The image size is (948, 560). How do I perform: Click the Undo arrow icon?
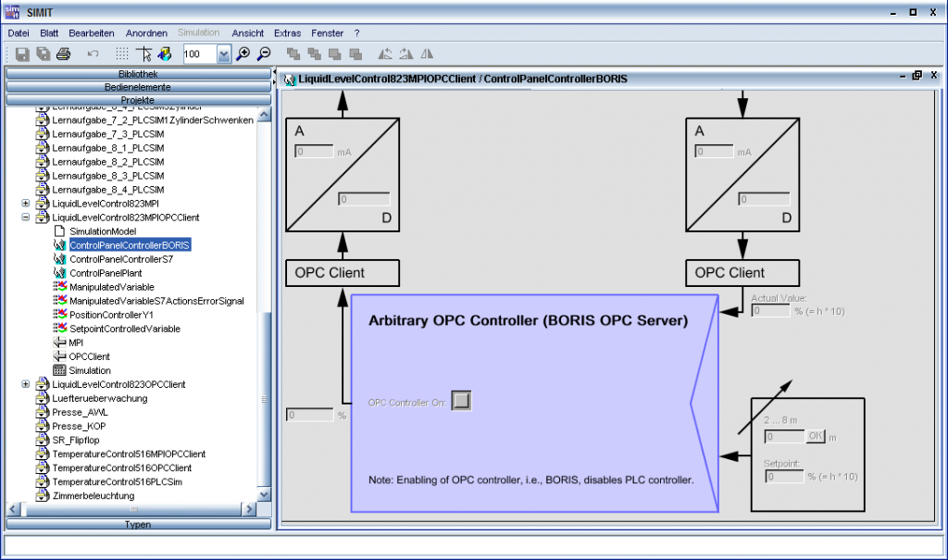pyautogui.click(x=93, y=55)
